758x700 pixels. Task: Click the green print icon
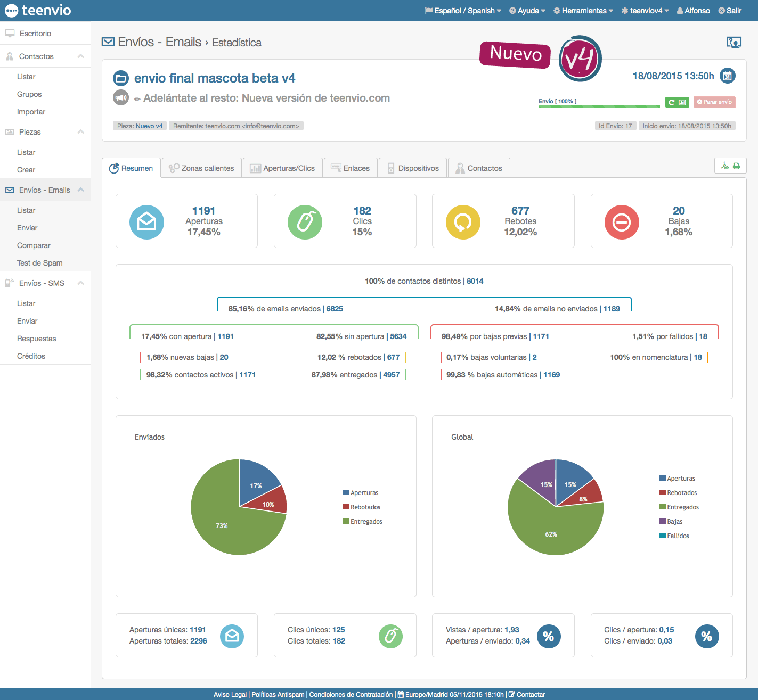coord(737,166)
